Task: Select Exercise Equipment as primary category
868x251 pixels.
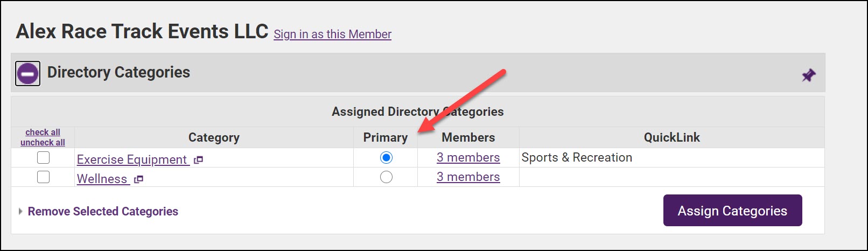Action: click(x=386, y=158)
